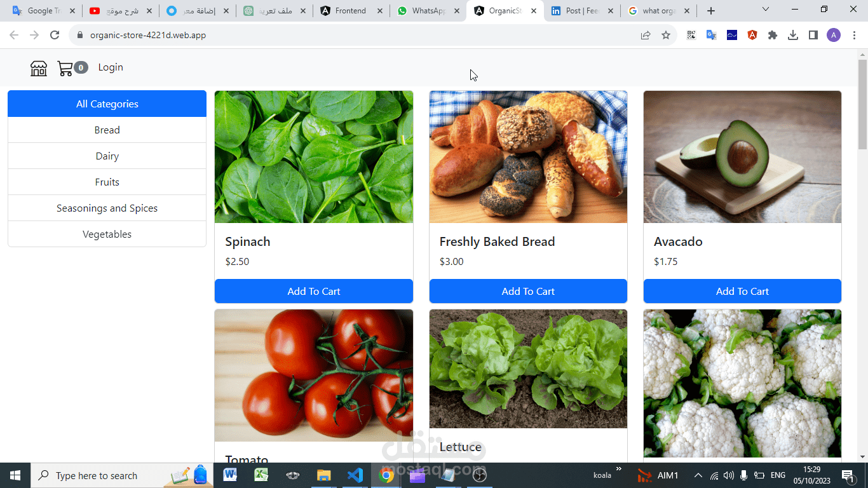Share this page from the address bar

click(x=646, y=35)
